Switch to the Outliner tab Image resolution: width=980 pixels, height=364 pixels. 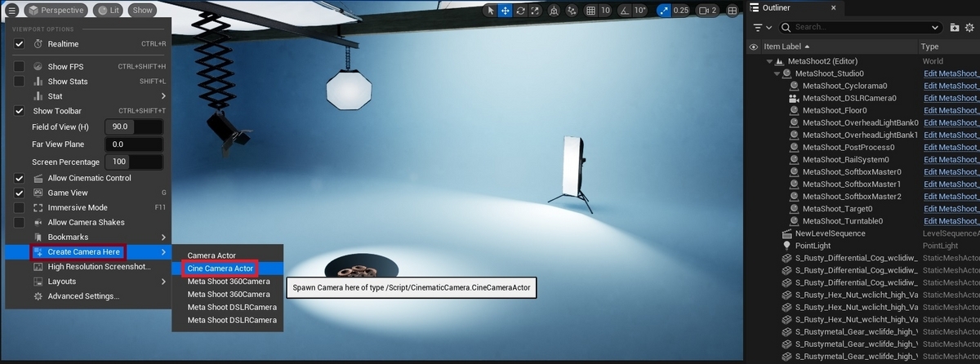(795, 7)
